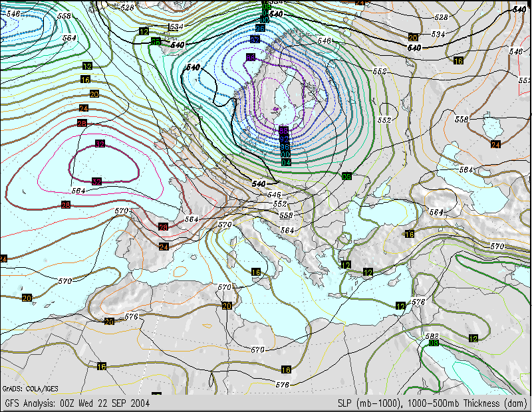532x412 pixels.
Task: Click the 582 thickness contour label
Action: coord(432,336)
